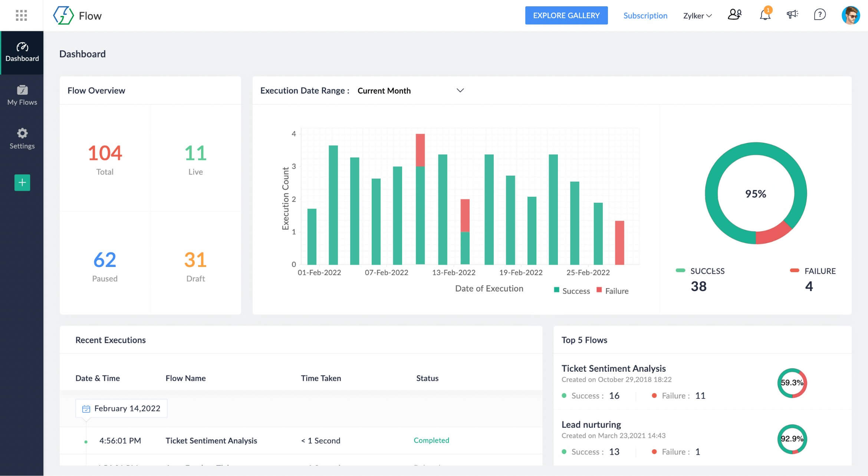Go to My Flows in sidebar
Image resolution: width=868 pixels, height=476 pixels.
pos(22,95)
